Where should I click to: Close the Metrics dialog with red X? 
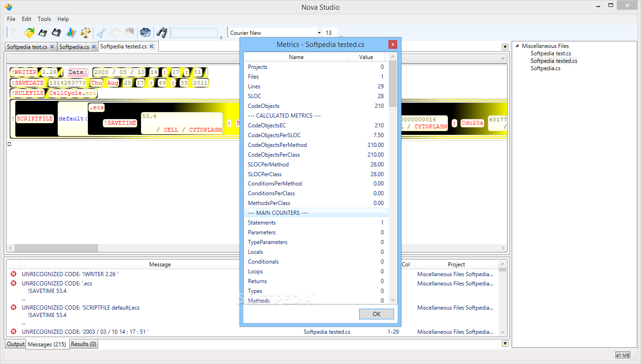tap(393, 45)
